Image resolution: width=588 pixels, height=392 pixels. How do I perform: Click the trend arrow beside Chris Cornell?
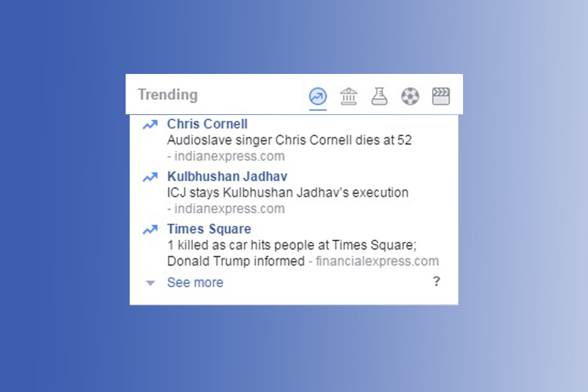point(150,124)
